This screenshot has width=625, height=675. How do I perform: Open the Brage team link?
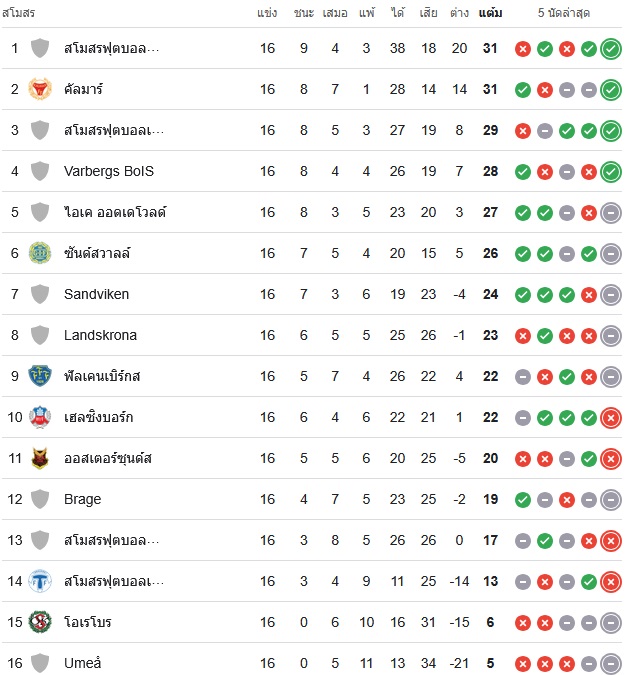point(82,499)
